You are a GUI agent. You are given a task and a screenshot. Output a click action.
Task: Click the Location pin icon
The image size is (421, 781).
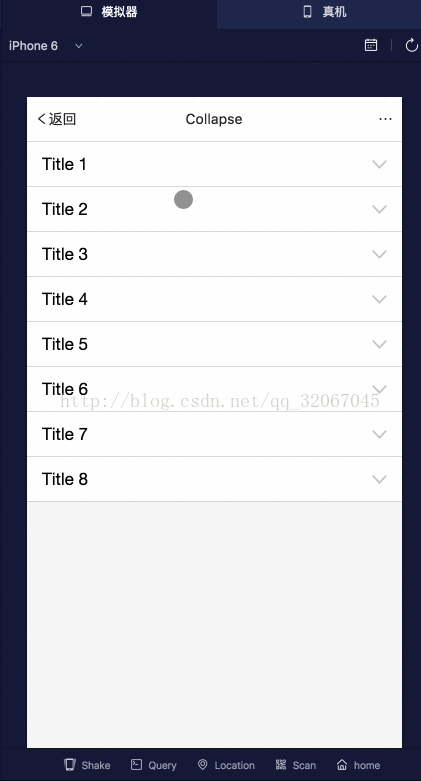coord(202,765)
